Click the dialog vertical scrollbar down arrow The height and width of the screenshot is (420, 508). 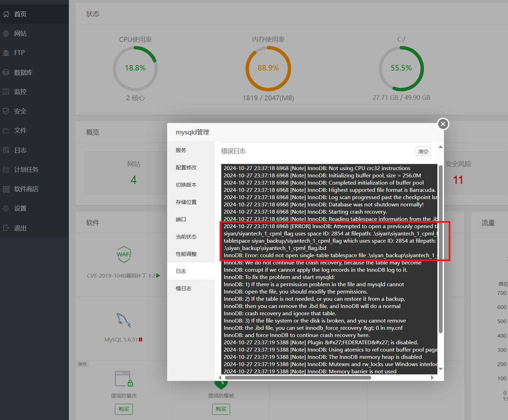click(441, 369)
